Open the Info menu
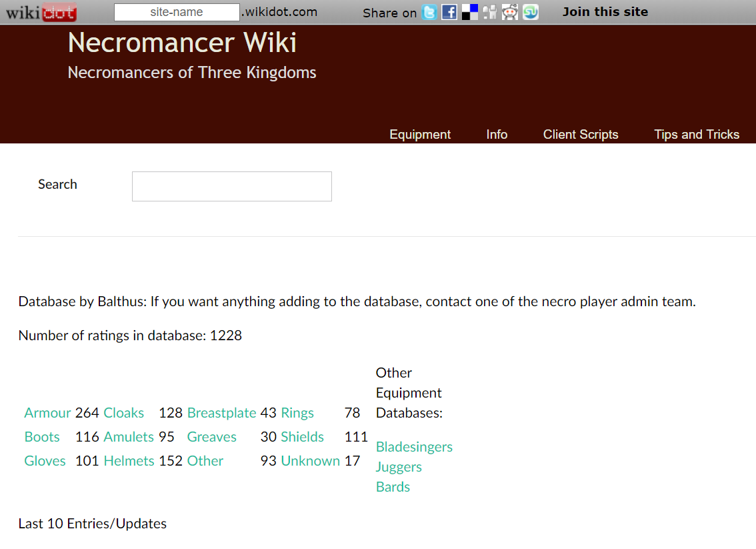The height and width of the screenshot is (549, 756). pos(497,134)
